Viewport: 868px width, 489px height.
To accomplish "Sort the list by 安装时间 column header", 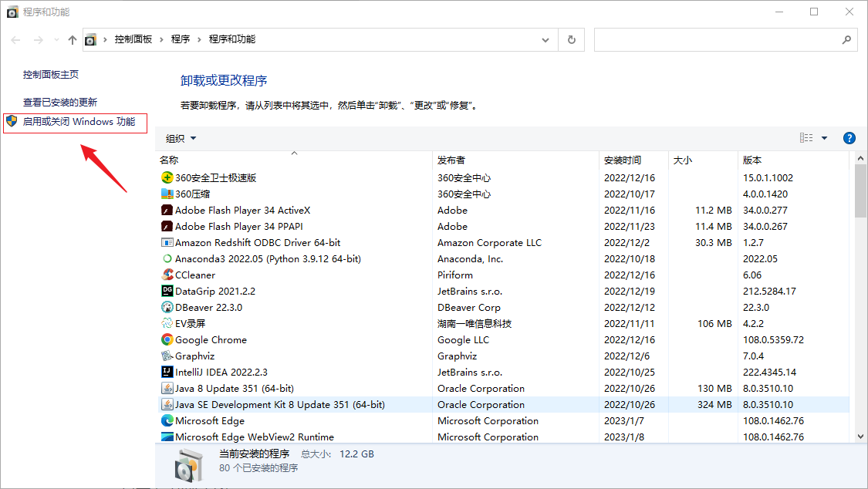I will (x=622, y=160).
